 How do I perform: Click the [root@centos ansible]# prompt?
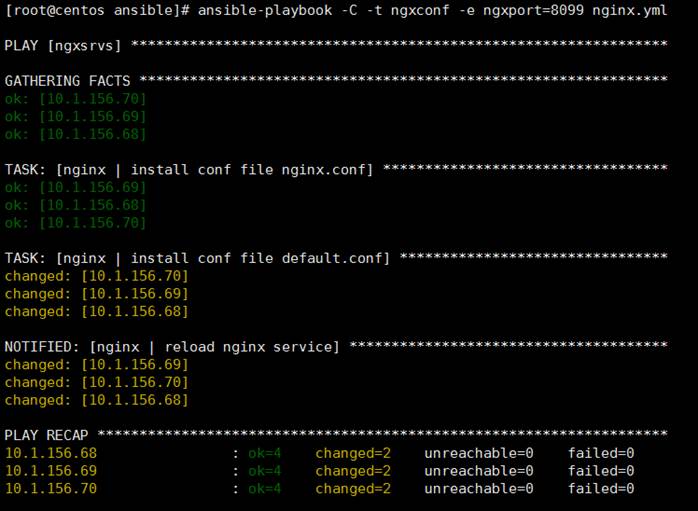pos(97,10)
